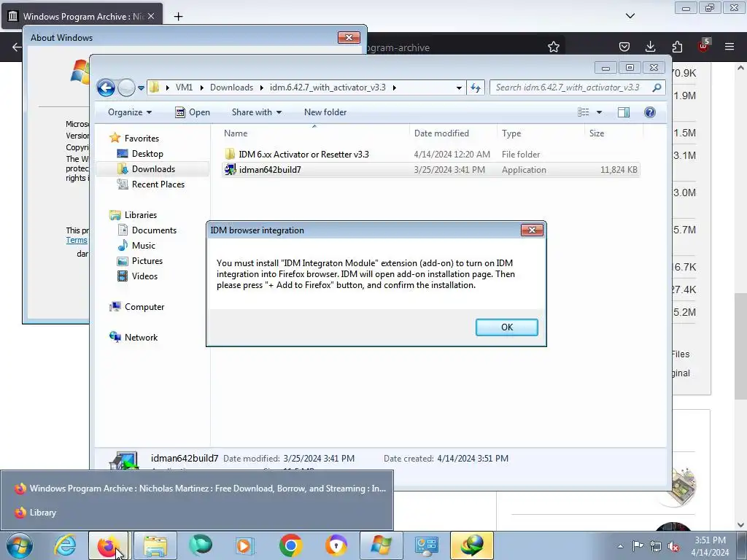Open the Firefox extensions puzzle icon

pyautogui.click(x=677, y=47)
